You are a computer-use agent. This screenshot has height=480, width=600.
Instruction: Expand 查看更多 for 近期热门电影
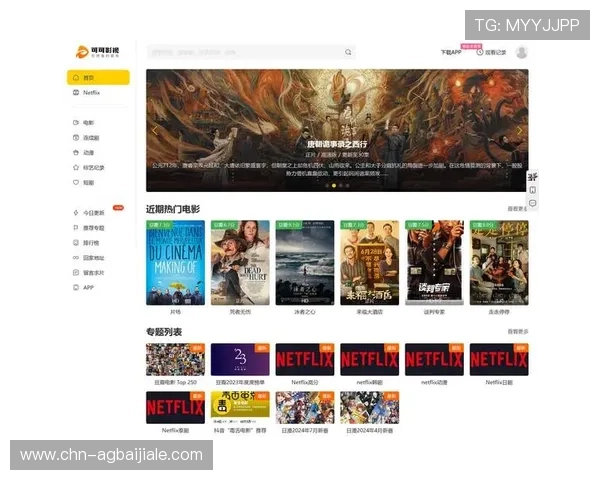click(x=517, y=210)
